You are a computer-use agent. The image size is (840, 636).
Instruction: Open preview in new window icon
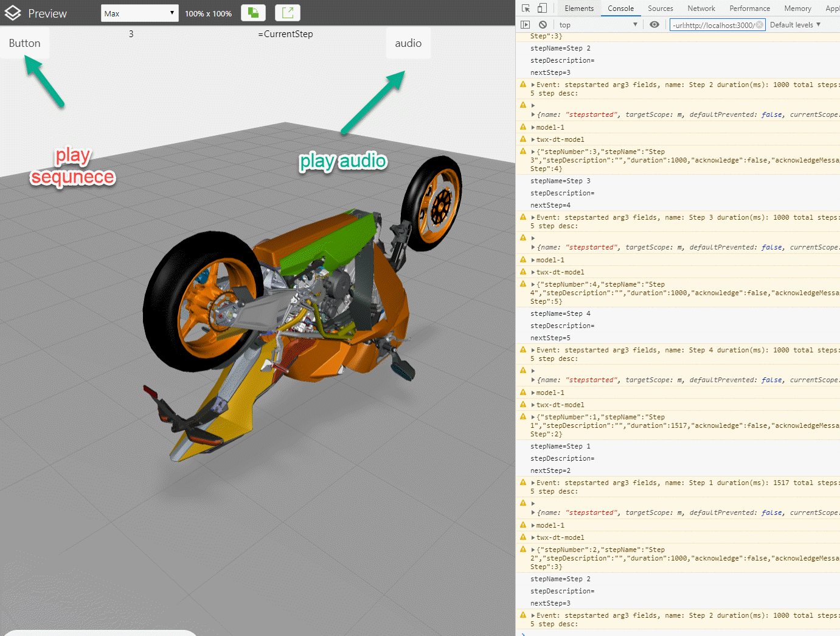[x=287, y=12]
